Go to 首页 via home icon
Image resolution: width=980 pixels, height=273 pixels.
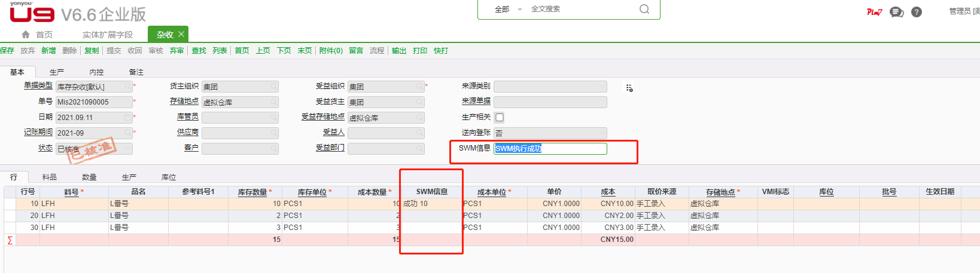pyautogui.click(x=26, y=35)
